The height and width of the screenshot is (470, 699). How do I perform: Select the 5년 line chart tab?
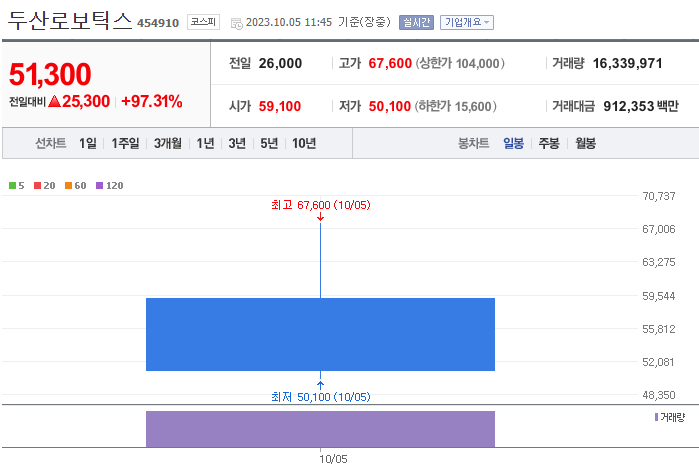click(x=269, y=143)
